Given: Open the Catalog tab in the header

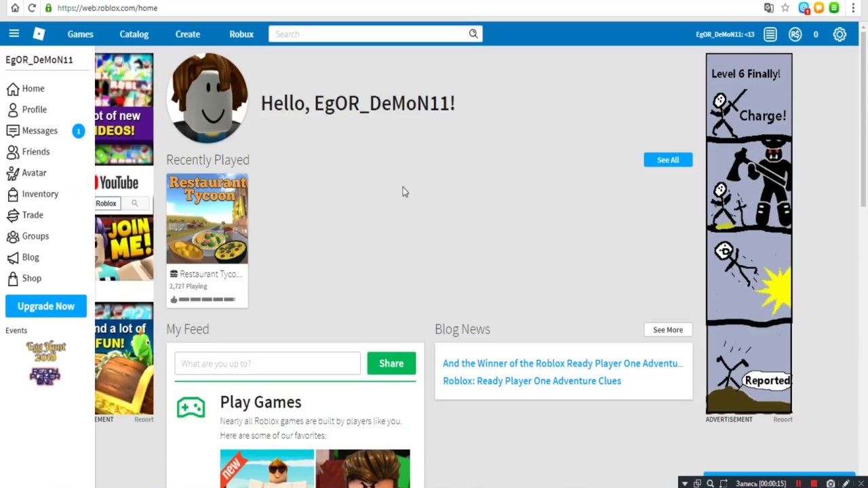Looking at the screenshot, I should pyautogui.click(x=134, y=34).
